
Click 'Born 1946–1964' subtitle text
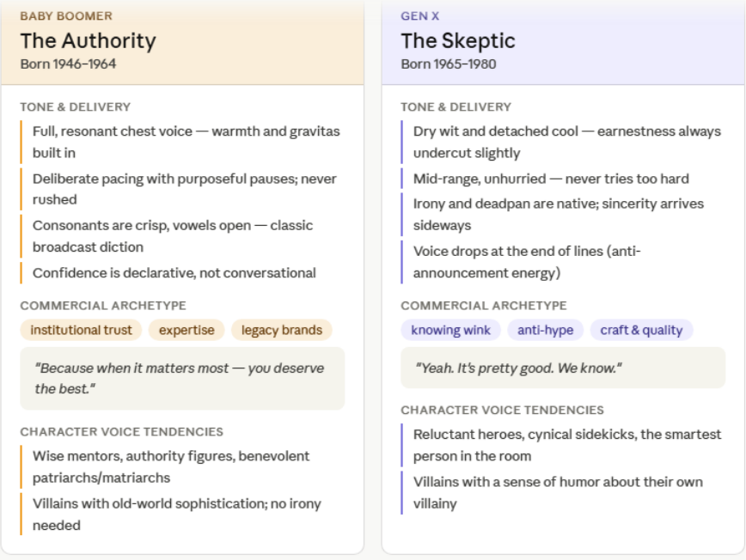coord(68,64)
